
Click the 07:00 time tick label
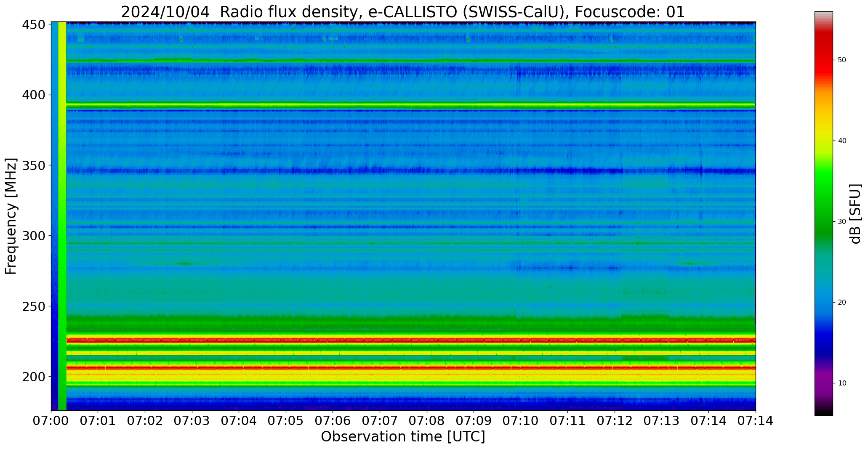point(51,421)
